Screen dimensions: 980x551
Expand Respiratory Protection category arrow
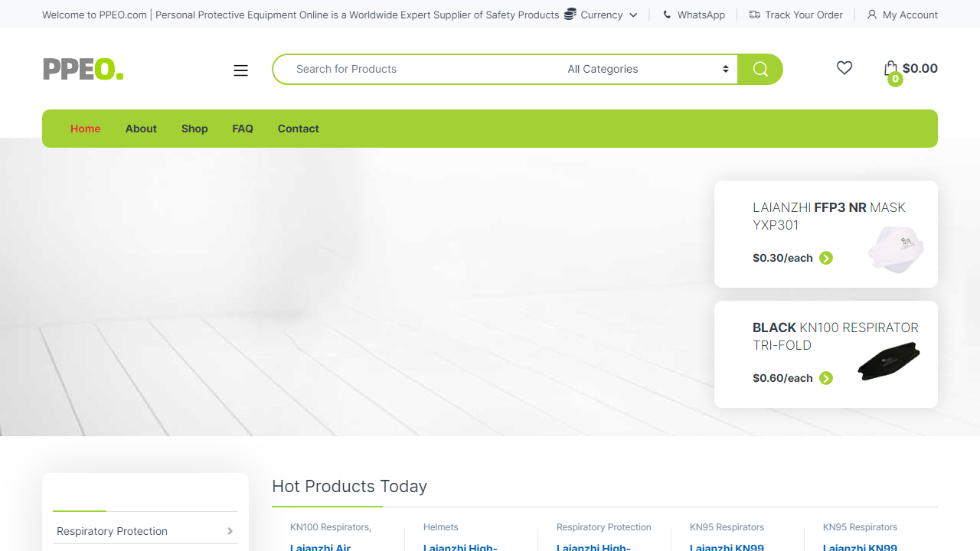[230, 531]
